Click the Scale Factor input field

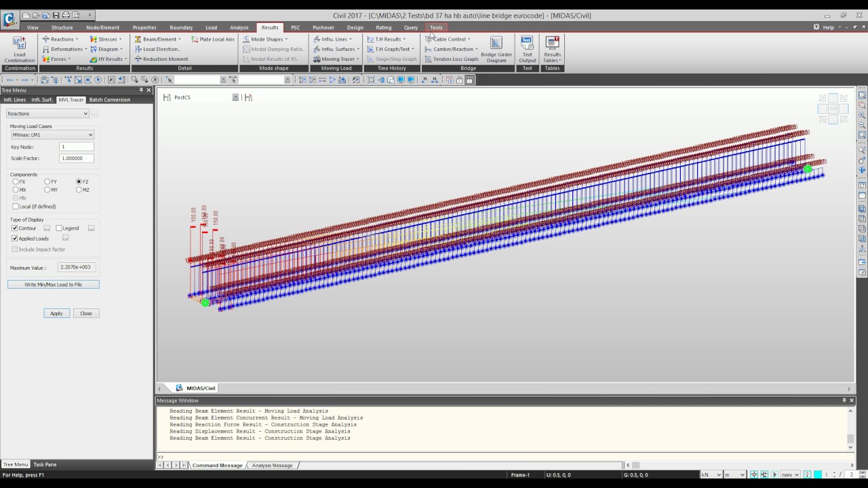[x=76, y=158]
